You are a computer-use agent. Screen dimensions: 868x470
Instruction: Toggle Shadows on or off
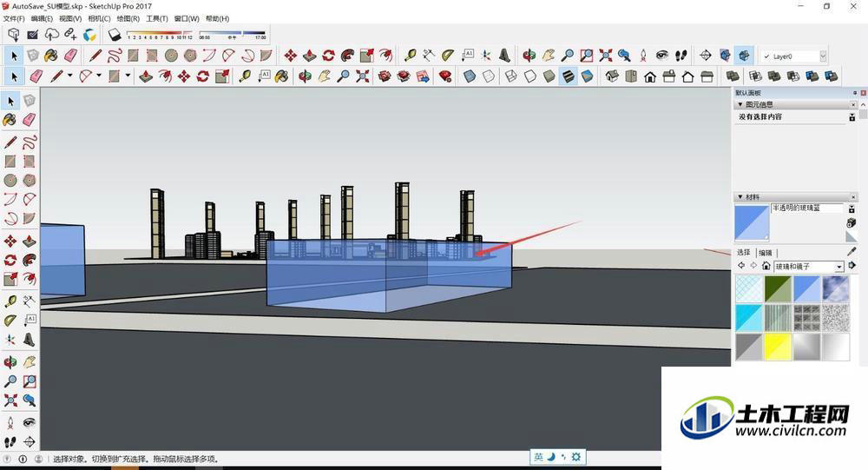coord(115,35)
